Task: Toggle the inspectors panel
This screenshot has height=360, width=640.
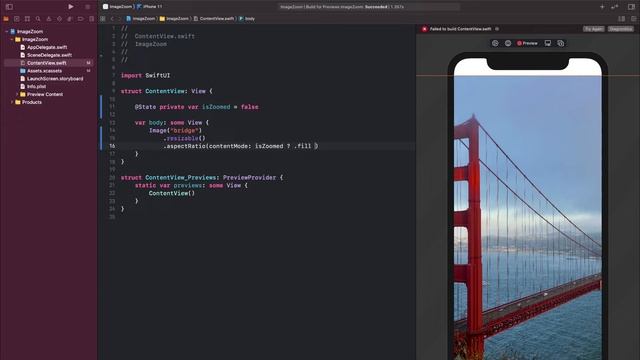Action: point(631,7)
